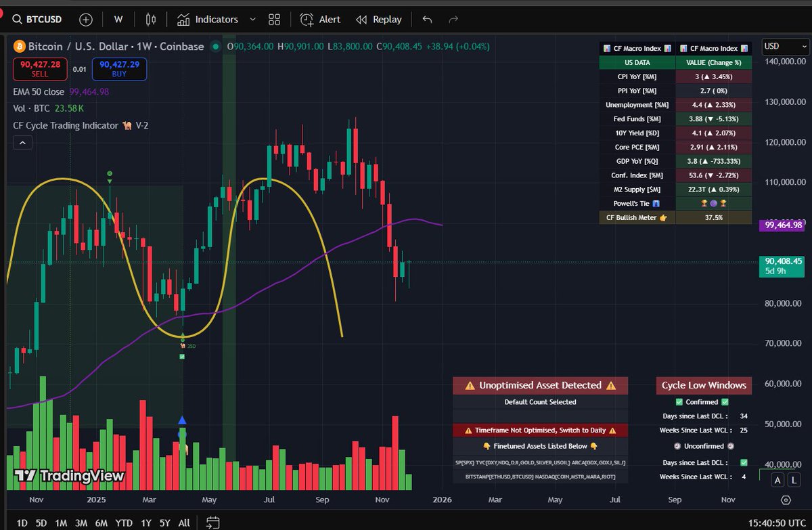Click the Conf. Index value 53.6 cell
The width and height of the screenshot is (812, 530).
(714, 175)
